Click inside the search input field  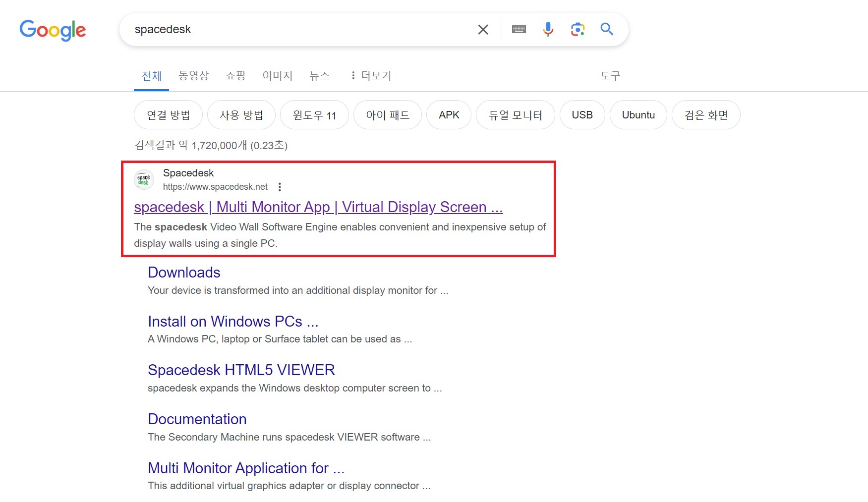point(297,29)
